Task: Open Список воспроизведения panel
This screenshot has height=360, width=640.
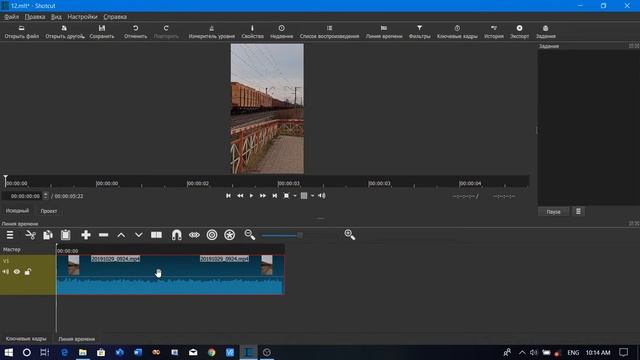Action: click(x=329, y=32)
